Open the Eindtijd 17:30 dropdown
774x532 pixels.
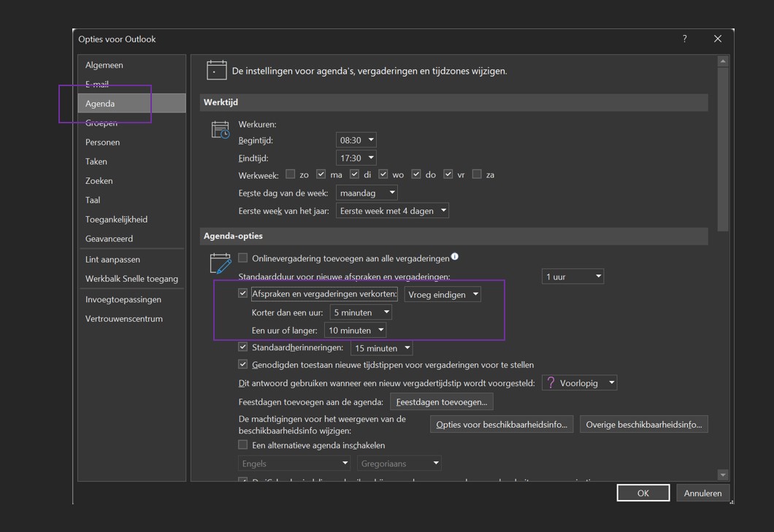356,158
